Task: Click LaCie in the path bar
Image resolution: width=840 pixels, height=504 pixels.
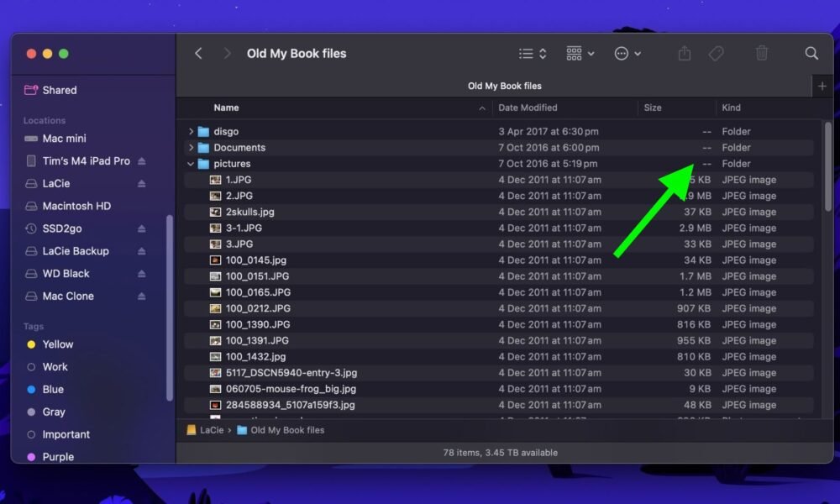Action: tap(211, 430)
